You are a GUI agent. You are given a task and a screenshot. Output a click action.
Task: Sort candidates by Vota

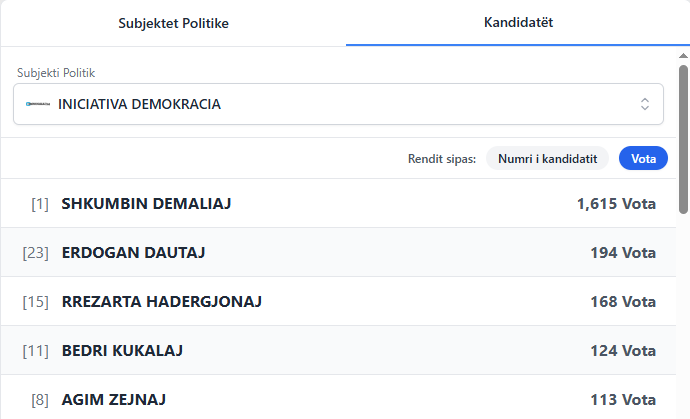pyautogui.click(x=644, y=158)
